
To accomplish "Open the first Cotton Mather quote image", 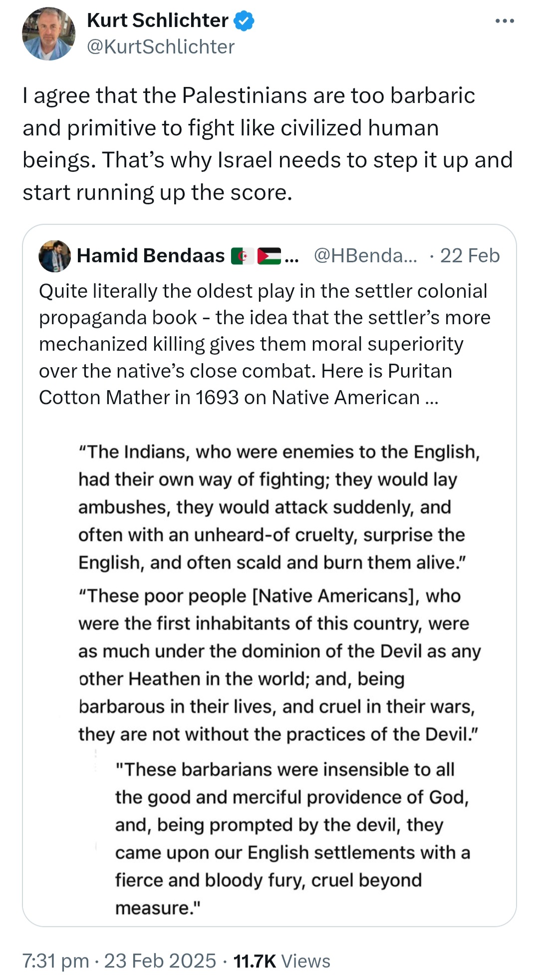I will [x=278, y=507].
